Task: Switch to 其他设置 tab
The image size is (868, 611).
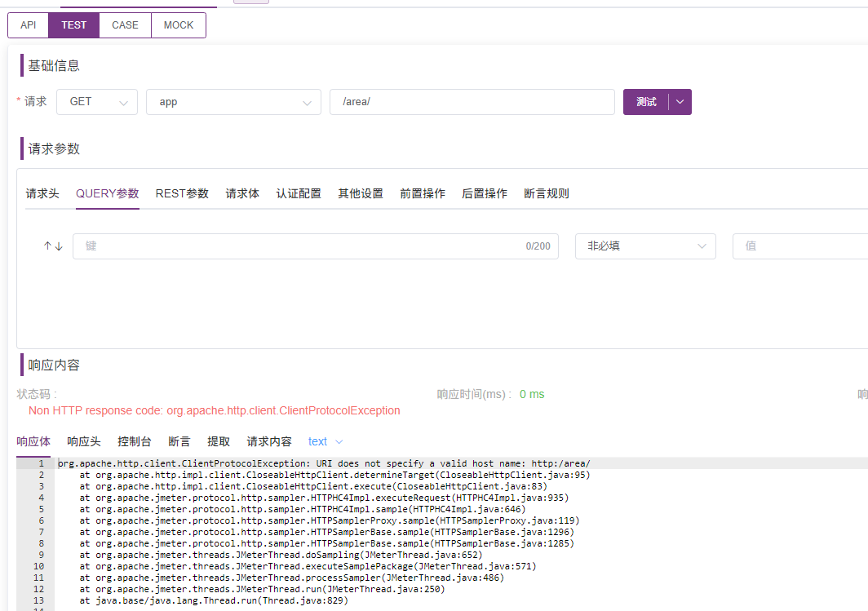Action: (x=361, y=193)
